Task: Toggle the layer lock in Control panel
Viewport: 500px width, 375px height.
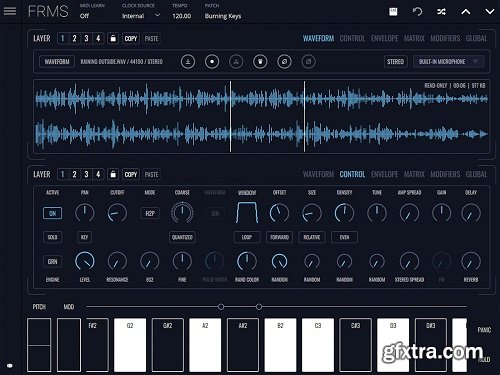Action: 113,174
